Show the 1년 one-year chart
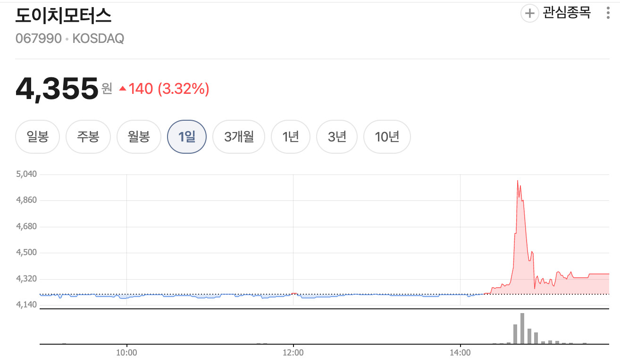The width and height of the screenshot is (620, 364). coord(291,137)
